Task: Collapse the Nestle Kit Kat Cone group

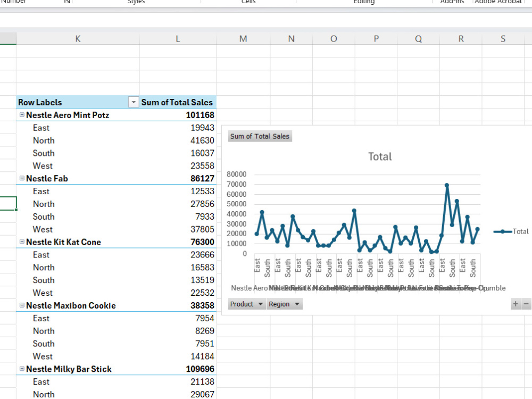Action: [x=22, y=242]
